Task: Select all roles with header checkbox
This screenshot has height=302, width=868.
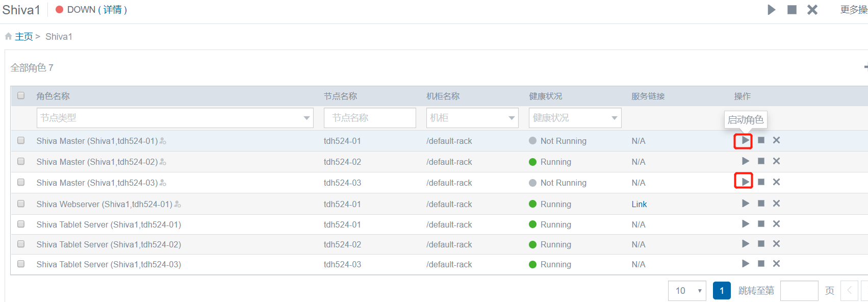Action: point(21,95)
